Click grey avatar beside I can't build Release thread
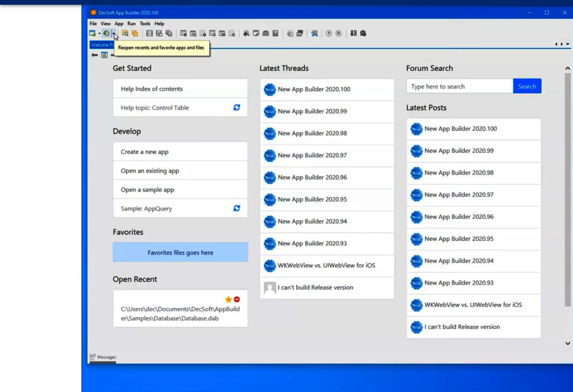 pyautogui.click(x=270, y=288)
